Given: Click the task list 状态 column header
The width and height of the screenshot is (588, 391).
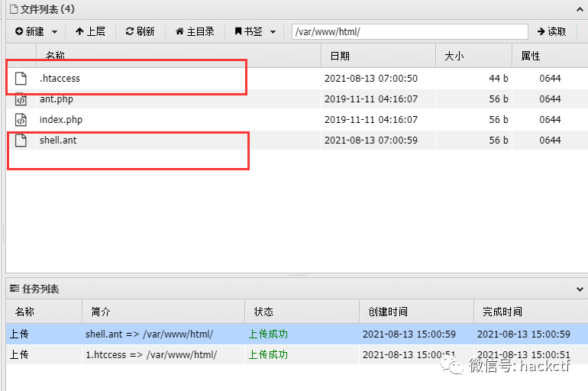Looking at the screenshot, I should pyautogui.click(x=302, y=312).
